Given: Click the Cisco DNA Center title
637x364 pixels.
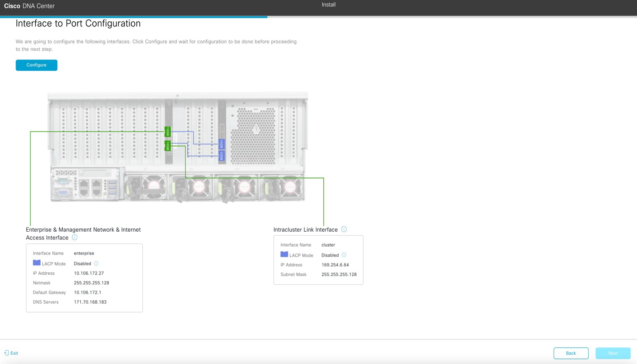Looking at the screenshot, I should click(x=29, y=6).
